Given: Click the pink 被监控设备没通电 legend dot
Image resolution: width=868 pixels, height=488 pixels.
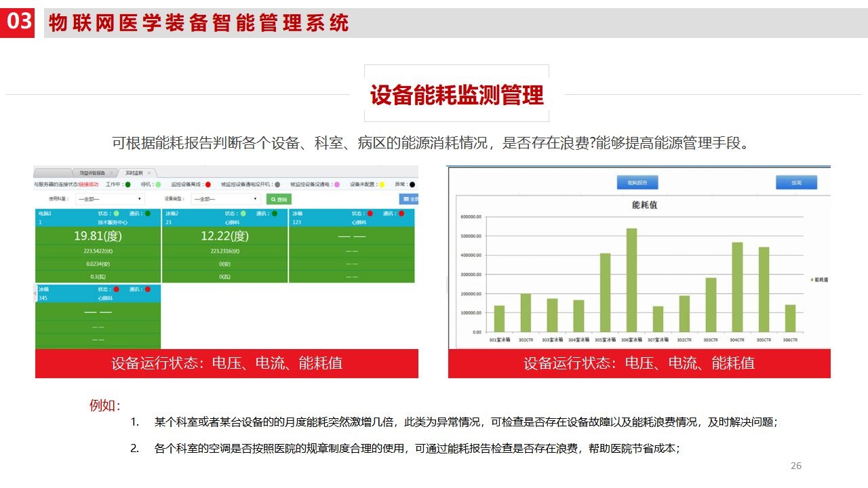Looking at the screenshot, I should click(337, 184).
